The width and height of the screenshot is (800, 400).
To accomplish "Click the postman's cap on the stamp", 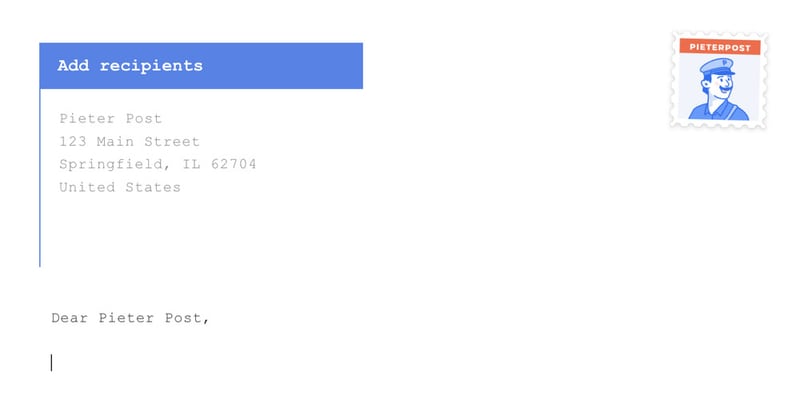I will 716,66.
